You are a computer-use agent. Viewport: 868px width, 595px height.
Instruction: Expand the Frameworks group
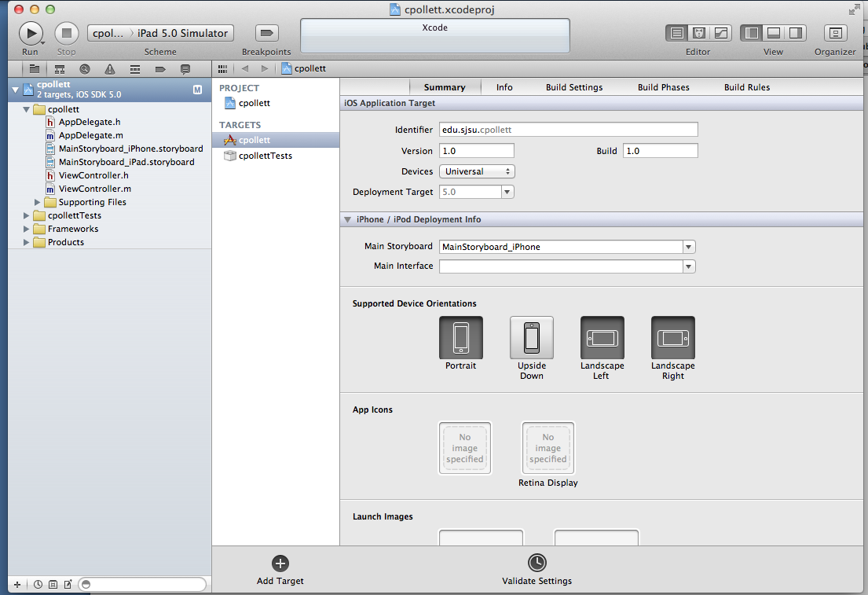pyautogui.click(x=26, y=229)
